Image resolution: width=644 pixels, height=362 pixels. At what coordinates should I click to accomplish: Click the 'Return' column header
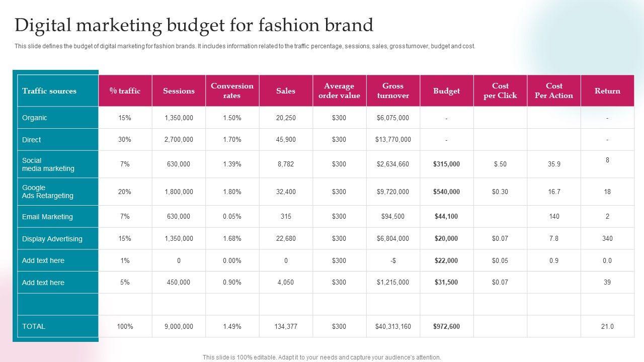tap(607, 91)
